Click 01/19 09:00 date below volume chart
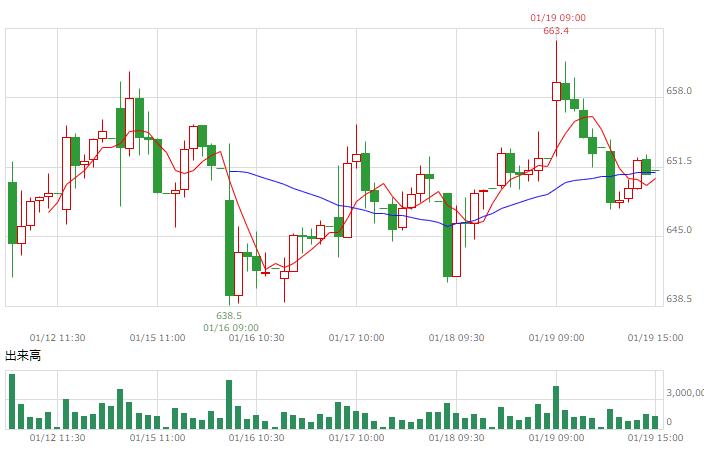The width and height of the screenshot is (704, 454). point(556,437)
